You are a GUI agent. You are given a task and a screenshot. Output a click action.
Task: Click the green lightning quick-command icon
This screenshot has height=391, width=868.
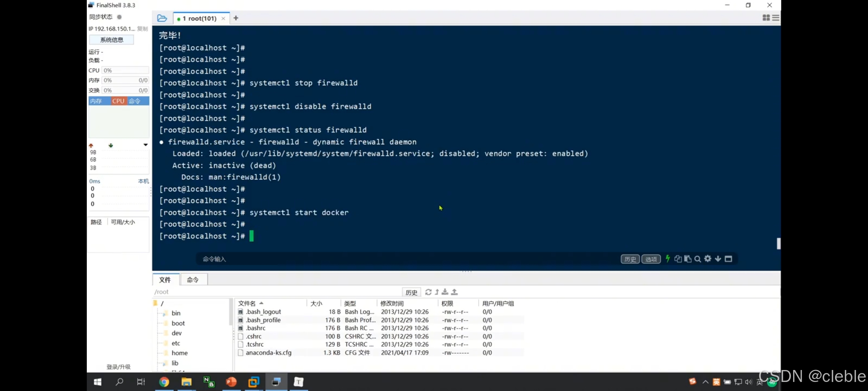click(x=668, y=258)
